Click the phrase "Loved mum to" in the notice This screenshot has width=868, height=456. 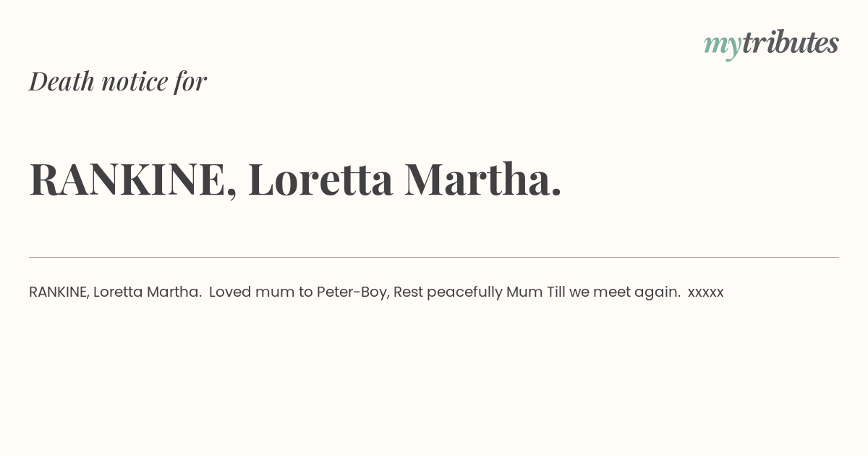pos(261,292)
